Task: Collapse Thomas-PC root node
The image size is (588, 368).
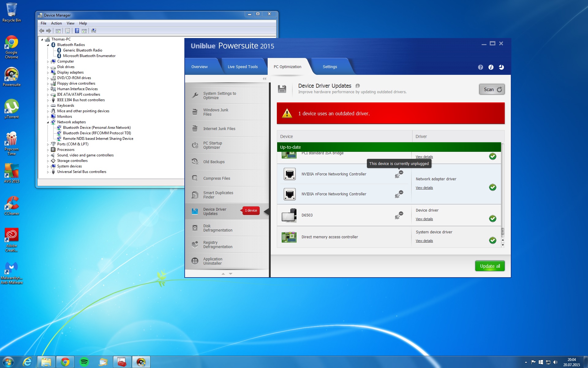Action: 42,40
